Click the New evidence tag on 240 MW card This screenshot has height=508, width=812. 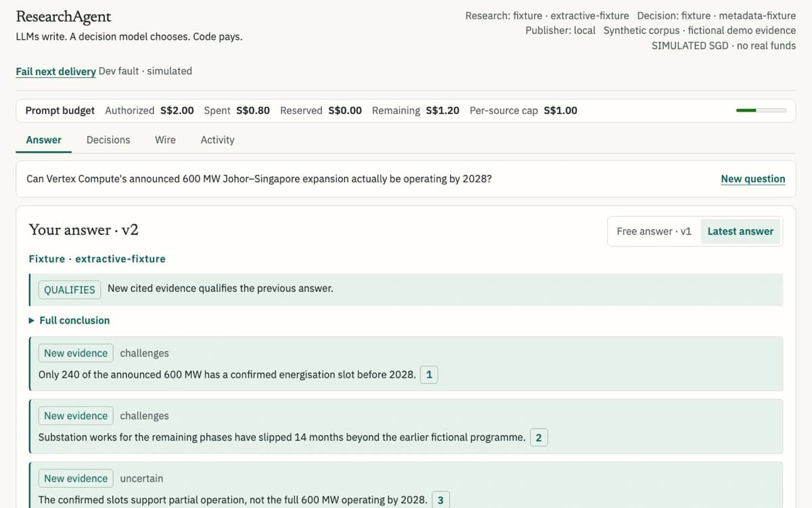click(76, 353)
